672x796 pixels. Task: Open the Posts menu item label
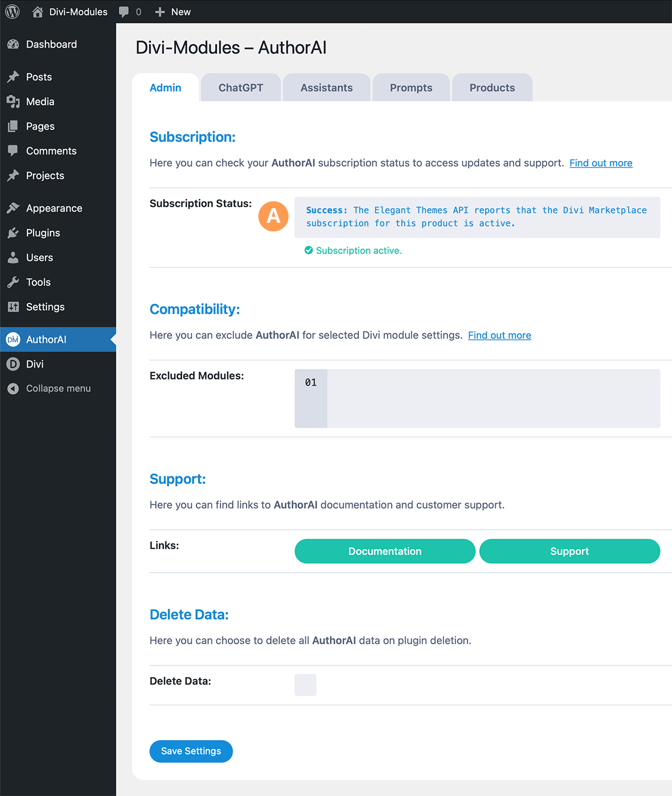[39, 77]
